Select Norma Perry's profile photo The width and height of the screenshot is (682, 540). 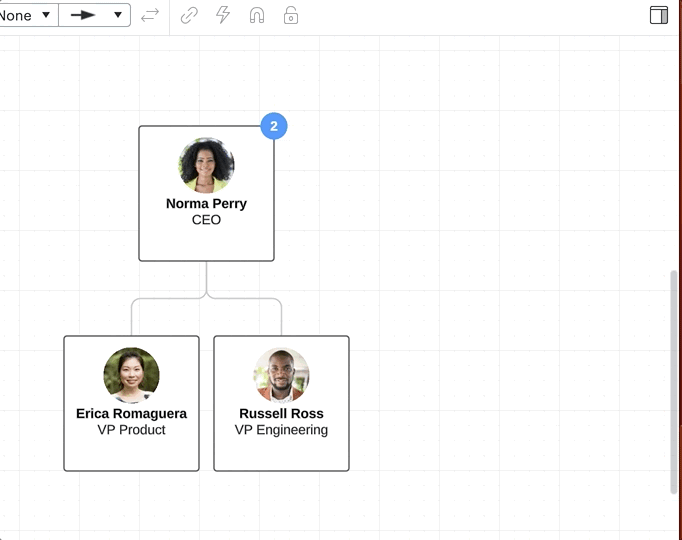click(206, 165)
